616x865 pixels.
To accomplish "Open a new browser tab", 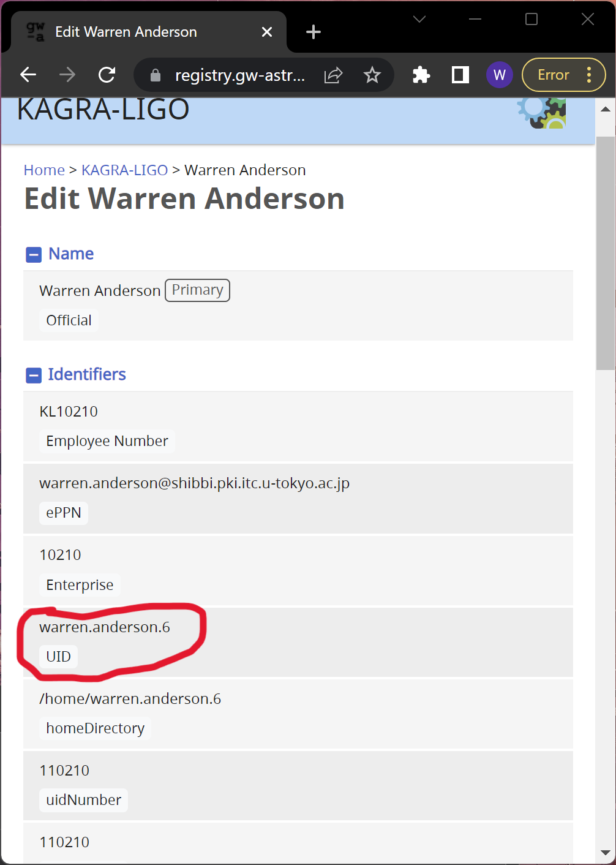I will 314,32.
